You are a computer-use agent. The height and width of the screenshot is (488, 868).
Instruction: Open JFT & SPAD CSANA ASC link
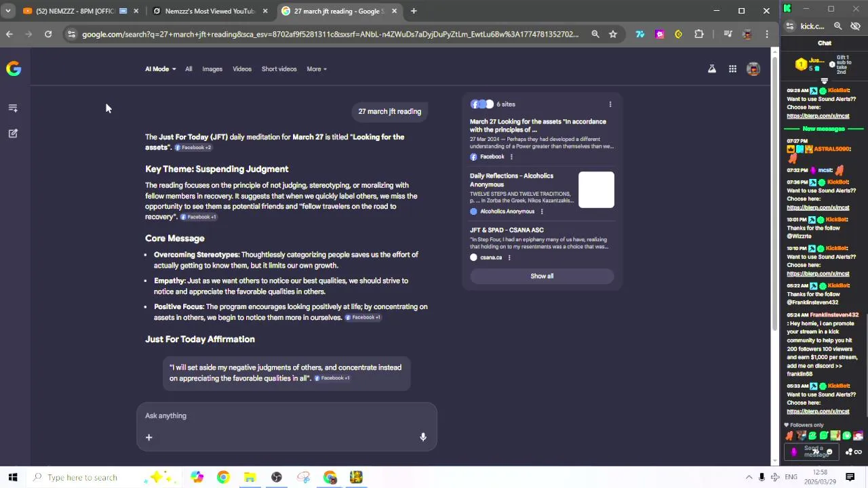pyautogui.click(x=507, y=230)
